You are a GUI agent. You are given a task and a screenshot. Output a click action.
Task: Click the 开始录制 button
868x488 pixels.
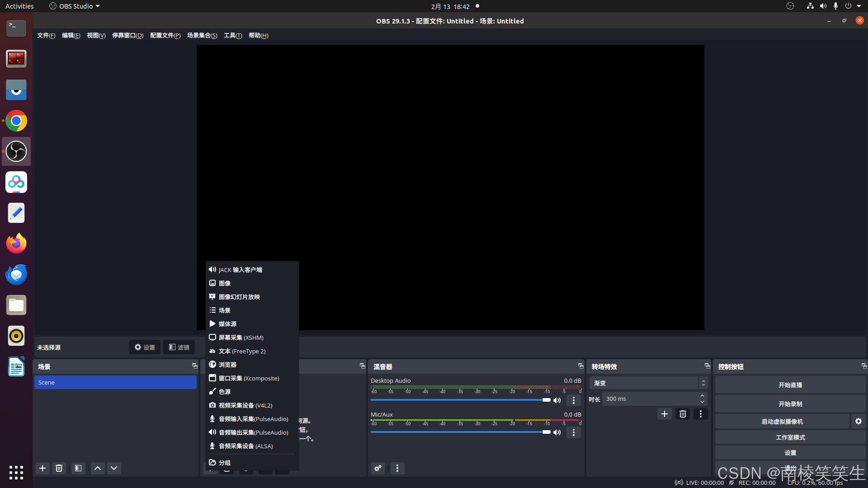click(790, 404)
